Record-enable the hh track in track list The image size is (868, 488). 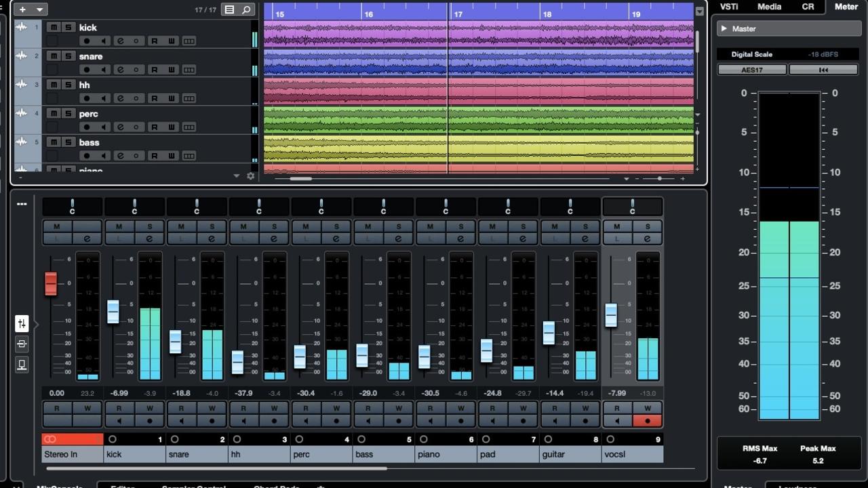click(x=86, y=98)
